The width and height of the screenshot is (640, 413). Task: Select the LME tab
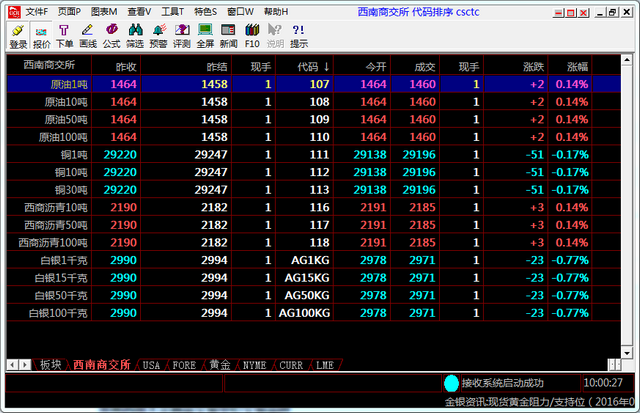tap(325, 365)
